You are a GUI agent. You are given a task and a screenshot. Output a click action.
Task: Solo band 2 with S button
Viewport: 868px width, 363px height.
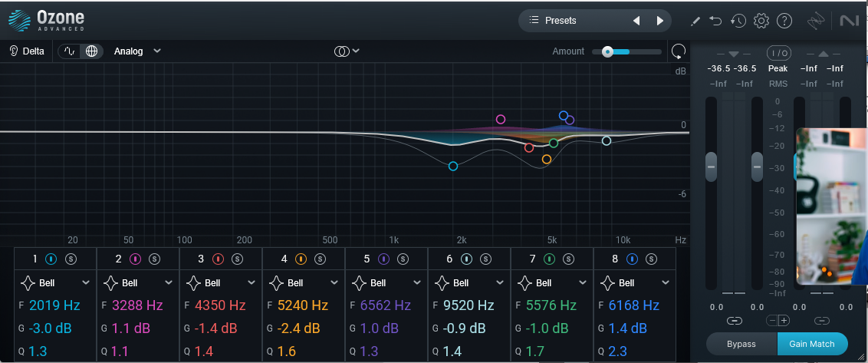(x=154, y=259)
